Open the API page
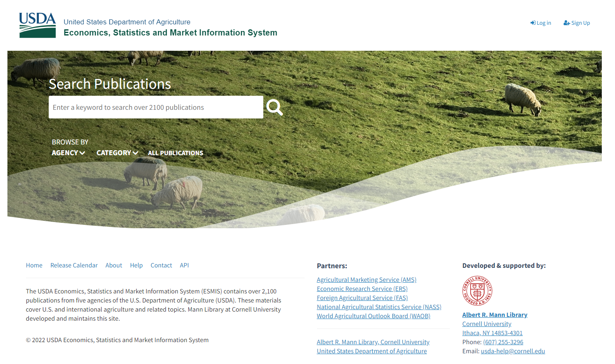 point(184,265)
